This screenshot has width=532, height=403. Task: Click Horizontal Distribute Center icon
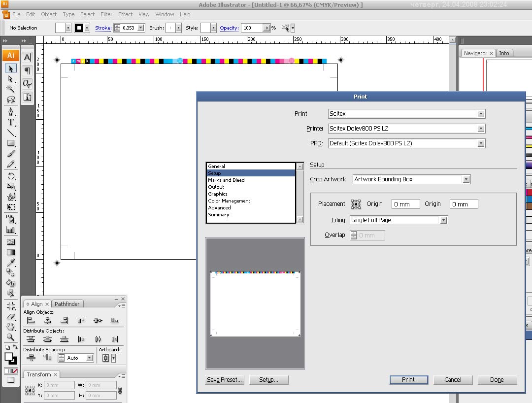pyautogui.click(x=98, y=339)
